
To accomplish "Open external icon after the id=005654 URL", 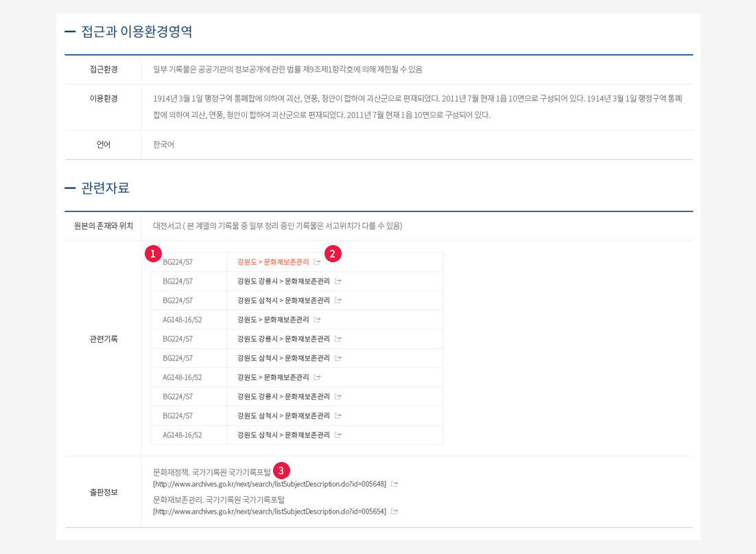I will click(394, 511).
